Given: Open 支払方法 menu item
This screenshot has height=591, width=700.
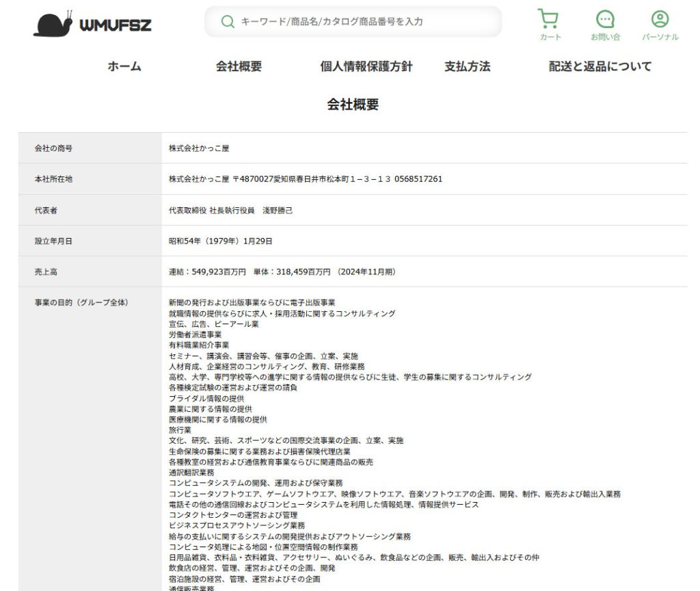Looking at the screenshot, I should click(467, 66).
